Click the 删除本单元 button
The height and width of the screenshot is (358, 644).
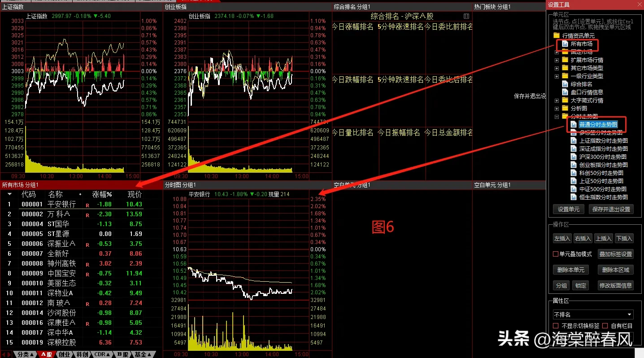pyautogui.click(x=571, y=270)
